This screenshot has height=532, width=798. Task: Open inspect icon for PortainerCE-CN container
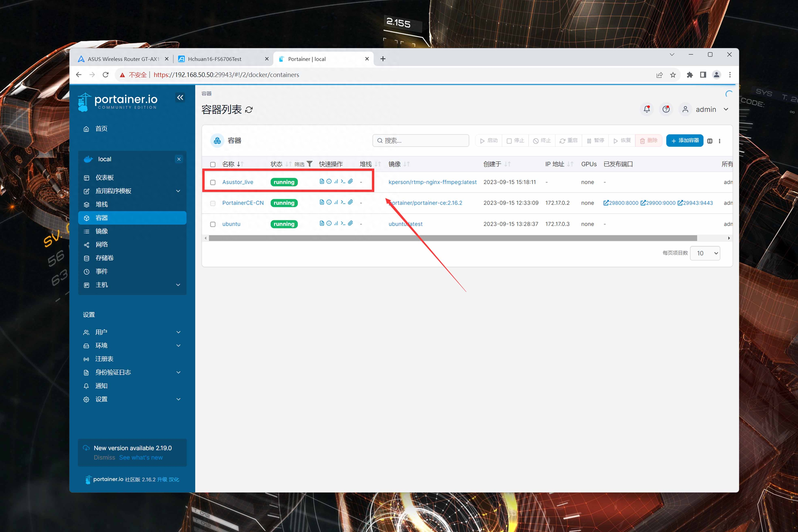click(x=329, y=202)
